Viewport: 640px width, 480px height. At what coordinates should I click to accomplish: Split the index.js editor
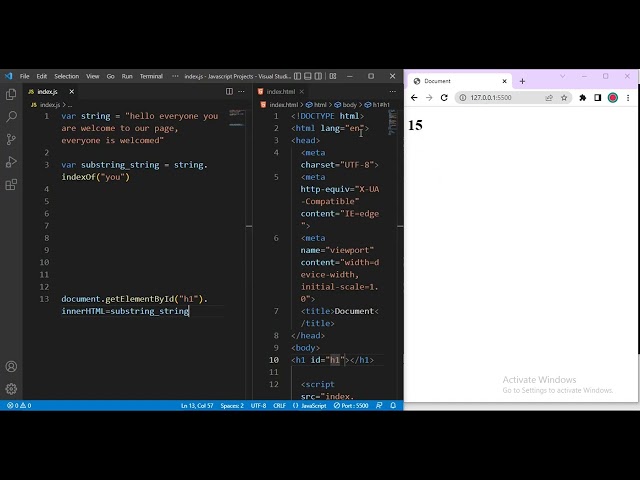229,91
